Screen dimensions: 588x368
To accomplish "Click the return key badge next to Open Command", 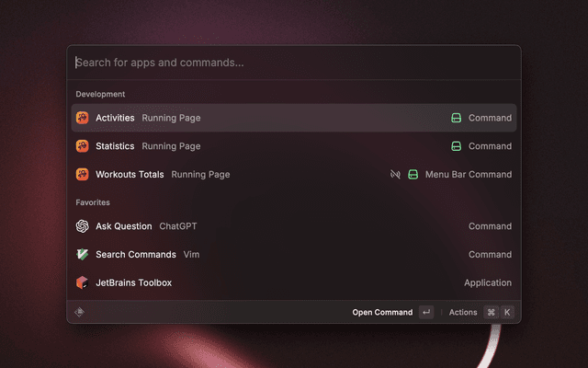I will tap(426, 313).
